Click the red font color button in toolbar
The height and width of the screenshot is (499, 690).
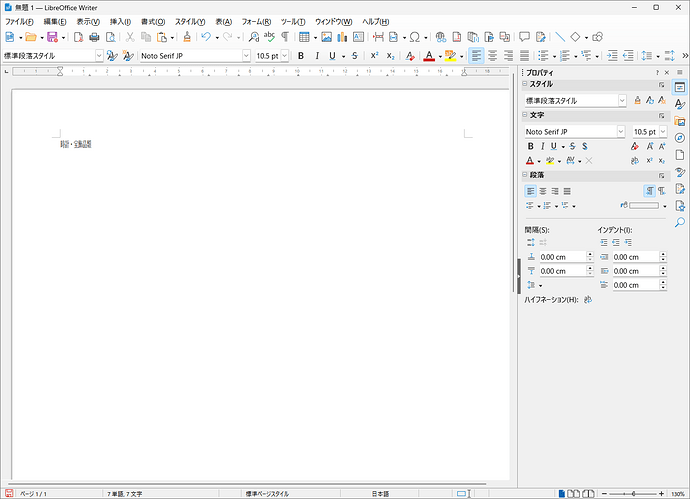428,56
